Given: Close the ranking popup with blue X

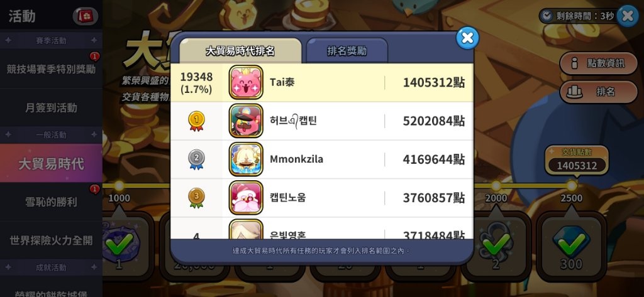Looking at the screenshot, I should [467, 38].
